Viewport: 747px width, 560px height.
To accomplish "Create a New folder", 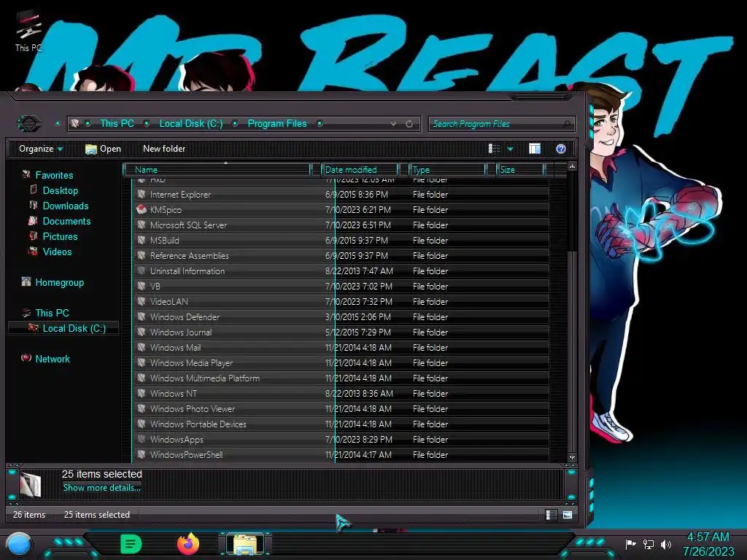I will (164, 149).
